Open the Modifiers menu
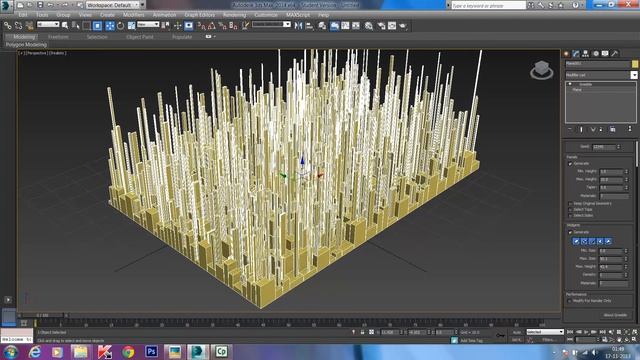 (x=133, y=15)
